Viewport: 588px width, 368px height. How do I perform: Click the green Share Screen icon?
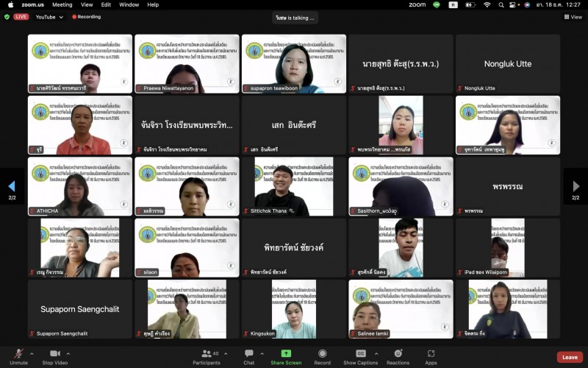(286, 354)
